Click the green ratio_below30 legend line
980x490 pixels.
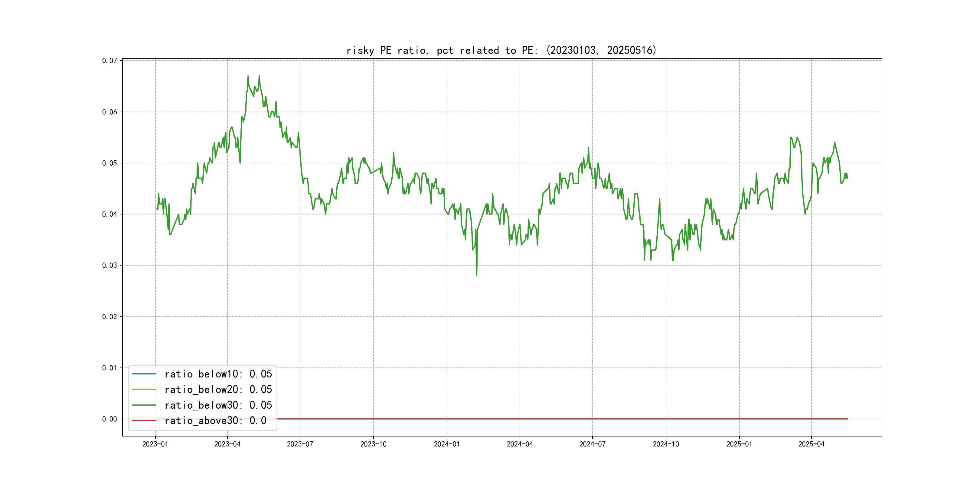[x=144, y=405]
